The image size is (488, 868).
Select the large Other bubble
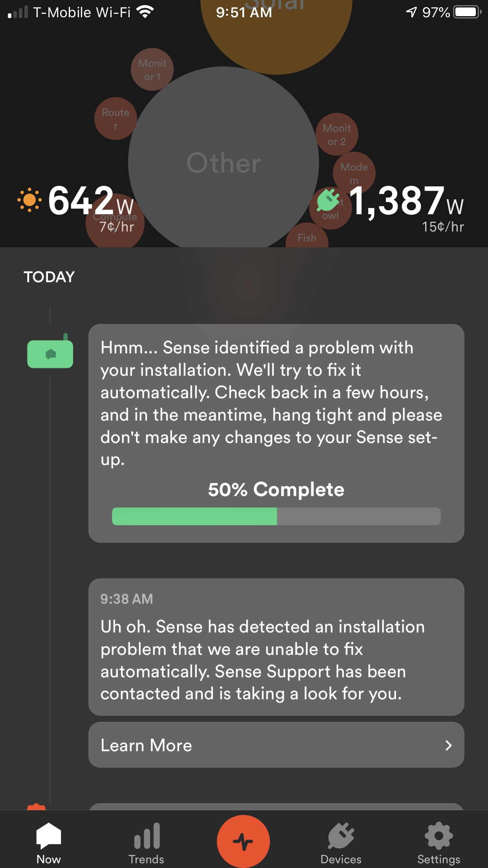[x=223, y=163]
